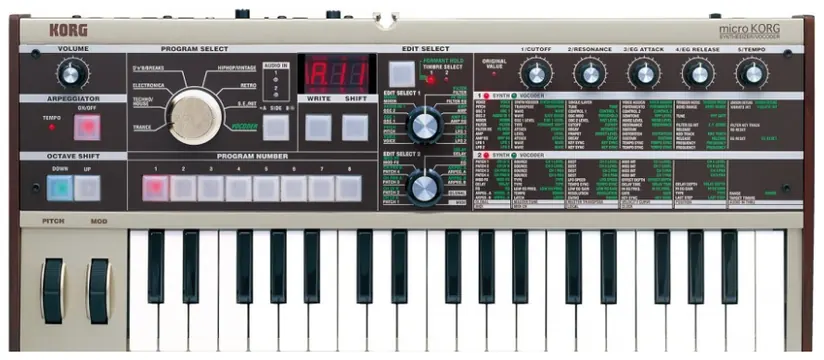Viewport: 824px width, 360px height.
Task: Click the Timbre 2 LED
Action: pos(447,80)
